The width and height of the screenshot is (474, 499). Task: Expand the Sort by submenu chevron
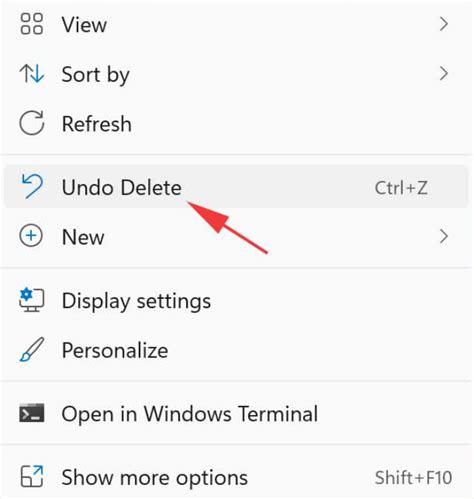[x=444, y=74]
